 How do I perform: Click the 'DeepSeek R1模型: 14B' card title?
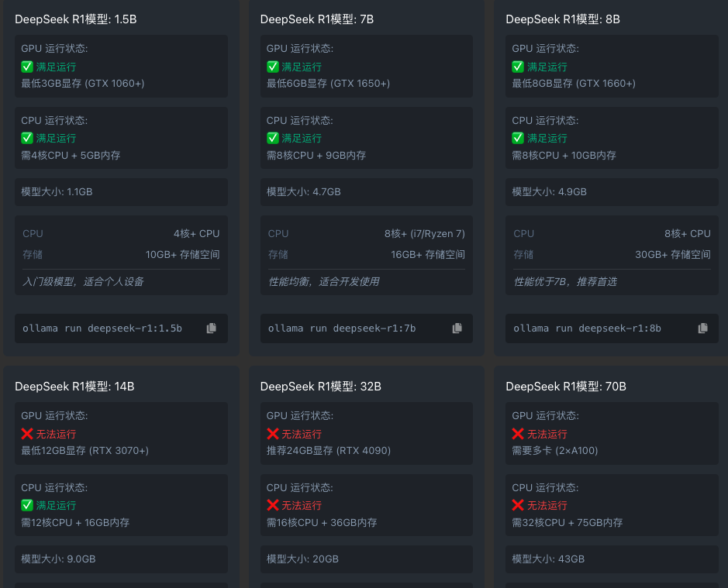coord(74,387)
